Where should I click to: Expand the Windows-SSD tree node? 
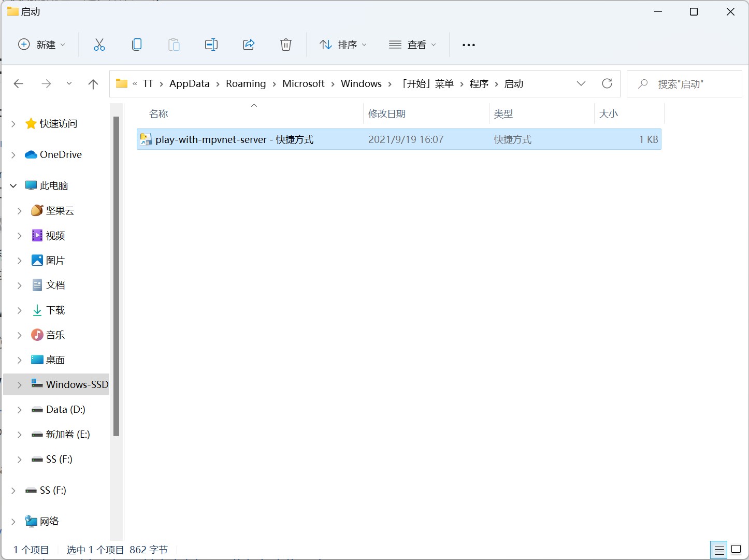coord(20,384)
